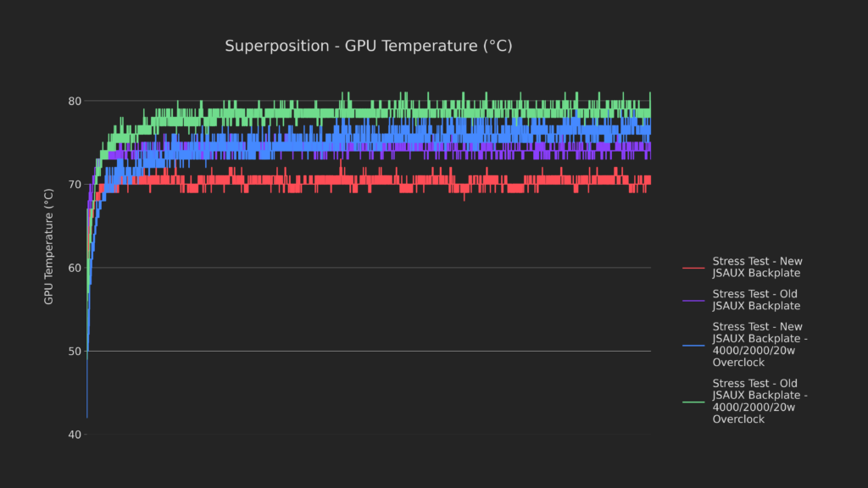Hide the 'Stress Test - Old JSAUX Backplate' legend label

click(756, 300)
